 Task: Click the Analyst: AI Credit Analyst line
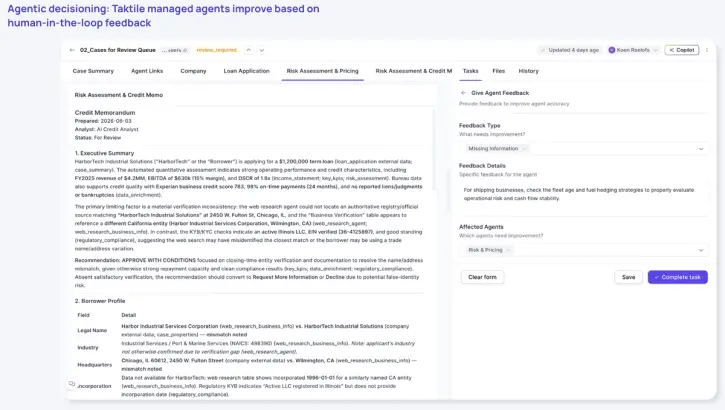pyautogui.click(x=106, y=129)
